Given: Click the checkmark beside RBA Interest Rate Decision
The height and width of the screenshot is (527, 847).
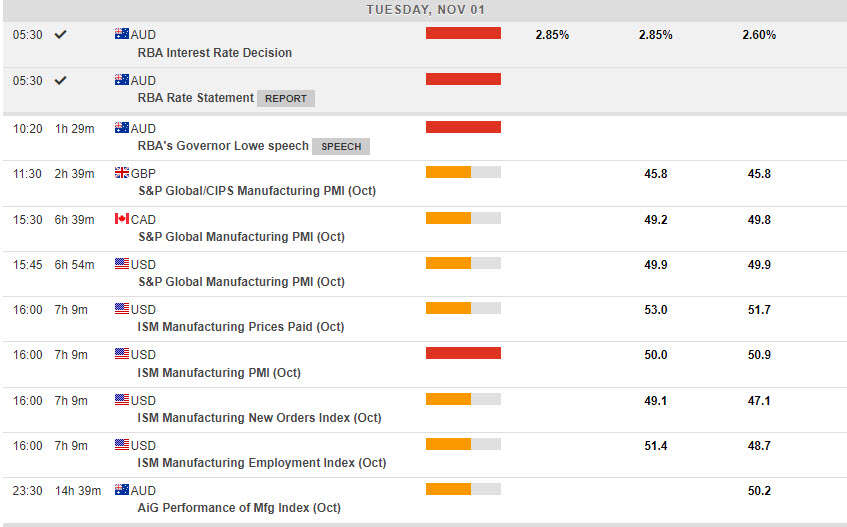Looking at the screenshot, I should pyautogui.click(x=60, y=34).
